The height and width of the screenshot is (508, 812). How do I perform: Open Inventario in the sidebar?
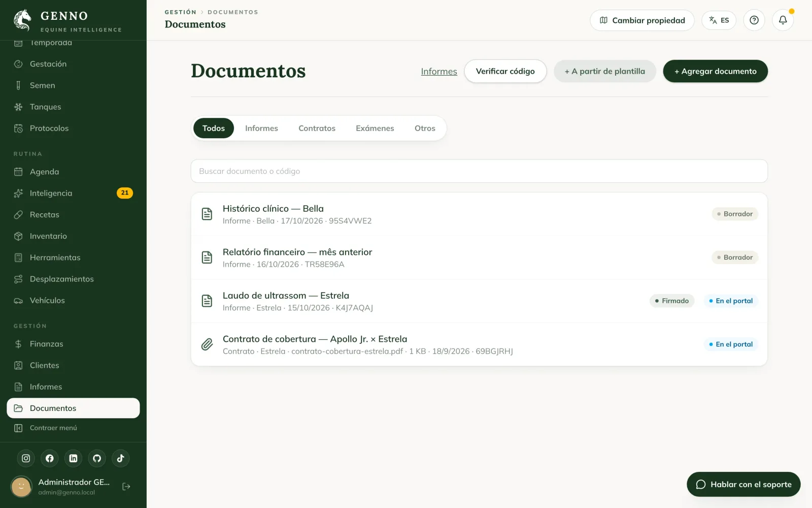73,236
